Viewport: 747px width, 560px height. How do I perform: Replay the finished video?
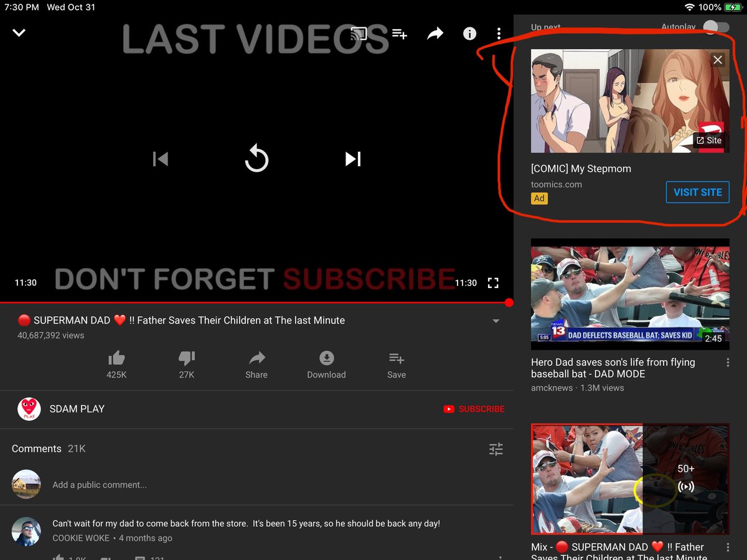tap(256, 159)
